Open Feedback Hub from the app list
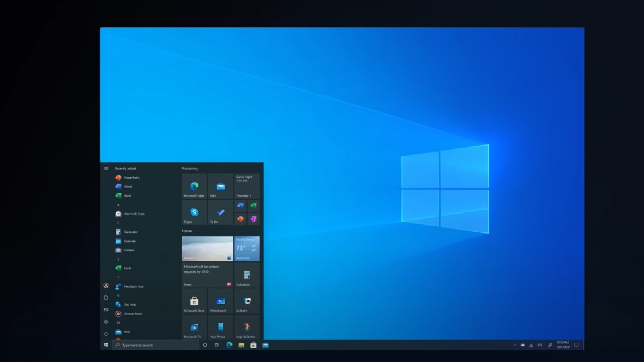 pos(129,286)
